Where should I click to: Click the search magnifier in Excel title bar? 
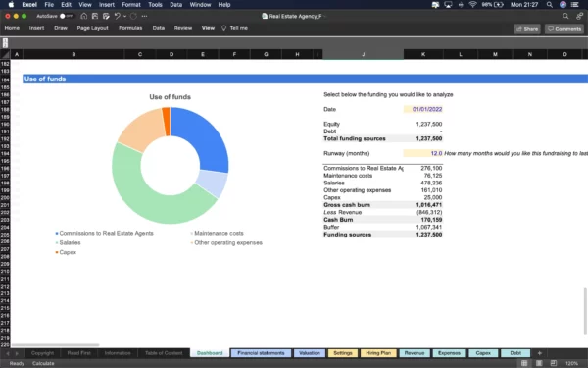(565, 16)
